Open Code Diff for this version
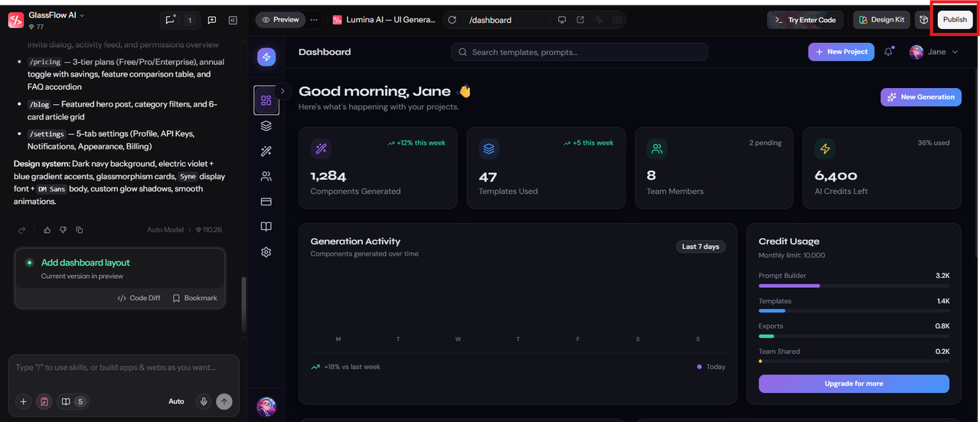 (x=139, y=298)
